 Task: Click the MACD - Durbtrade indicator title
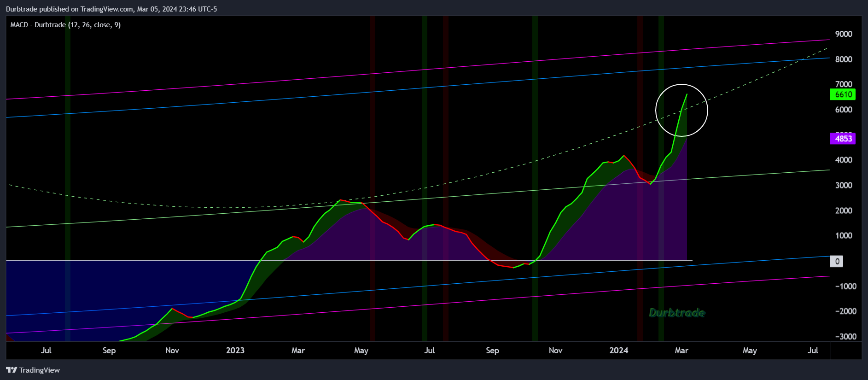[x=65, y=25]
